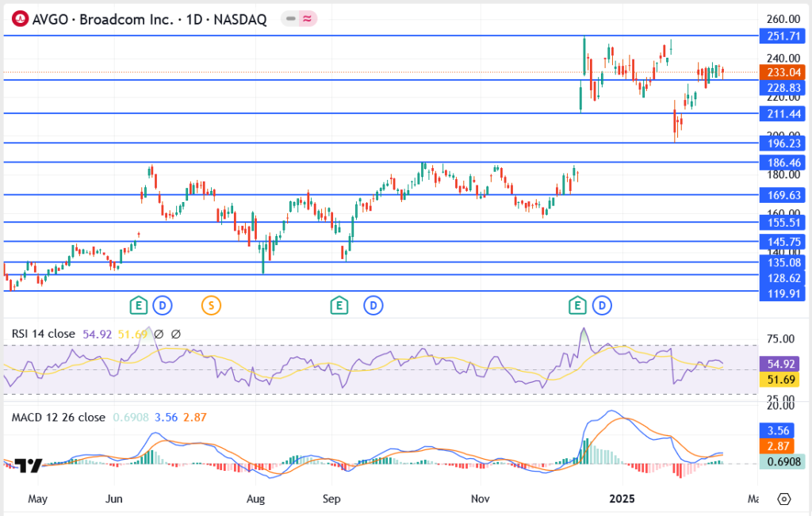Screen dimensions: 812x516
Task: Click the orange S split marker
Action: pyautogui.click(x=210, y=304)
